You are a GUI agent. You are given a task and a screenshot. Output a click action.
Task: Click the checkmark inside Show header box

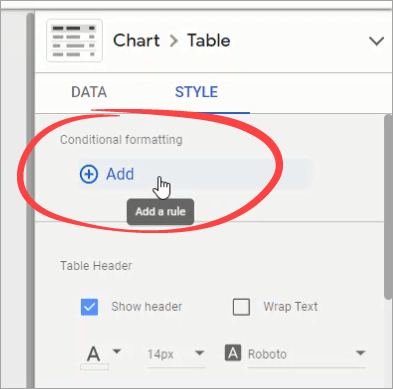[x=89, y=307]
